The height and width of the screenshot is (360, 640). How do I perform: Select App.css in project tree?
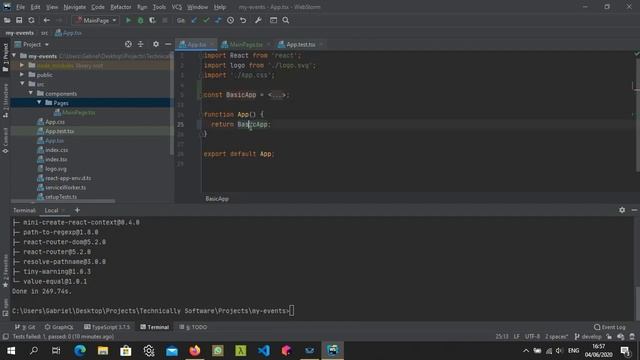(x=55, y=122)
